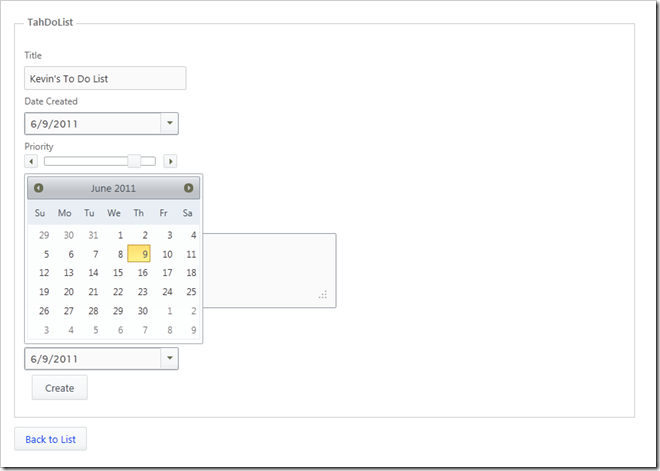
Task: Select highlighted day 9 in calendar
Action: coord(139,254)
